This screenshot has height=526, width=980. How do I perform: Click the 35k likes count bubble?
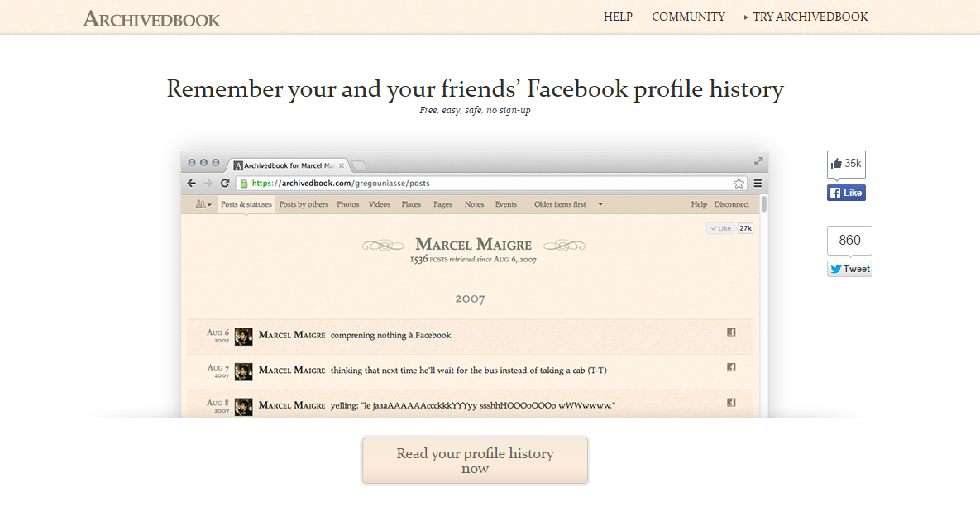click(846, 164)
